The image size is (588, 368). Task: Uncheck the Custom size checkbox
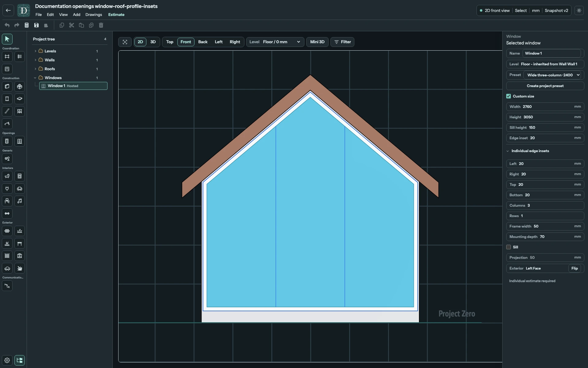pyautogui.click(x=508, y=96)
